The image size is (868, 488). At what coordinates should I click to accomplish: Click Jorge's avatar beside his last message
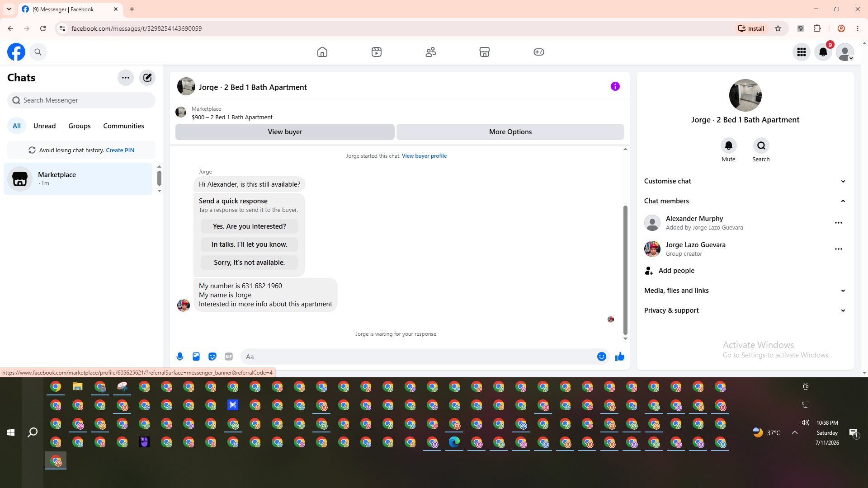[x=184, y=305]
